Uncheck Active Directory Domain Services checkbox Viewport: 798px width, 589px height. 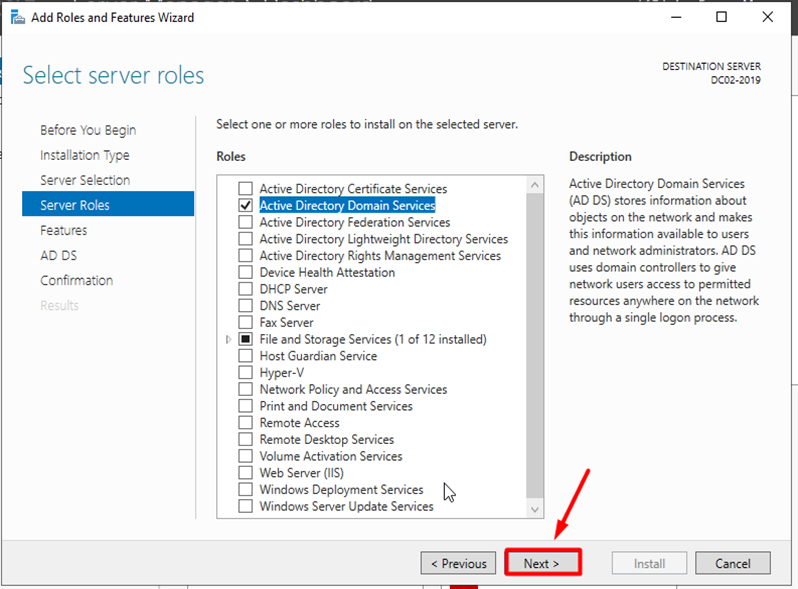pyautogui.click(x=245, y=206)
